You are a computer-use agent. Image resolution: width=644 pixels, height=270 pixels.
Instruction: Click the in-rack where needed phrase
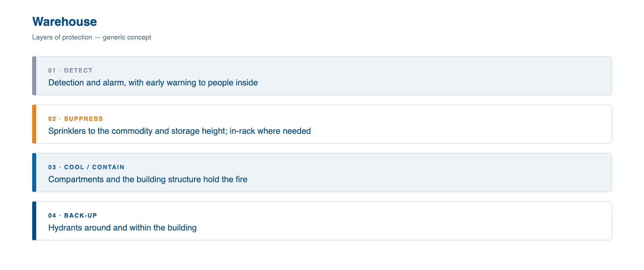tap(270, 131)
